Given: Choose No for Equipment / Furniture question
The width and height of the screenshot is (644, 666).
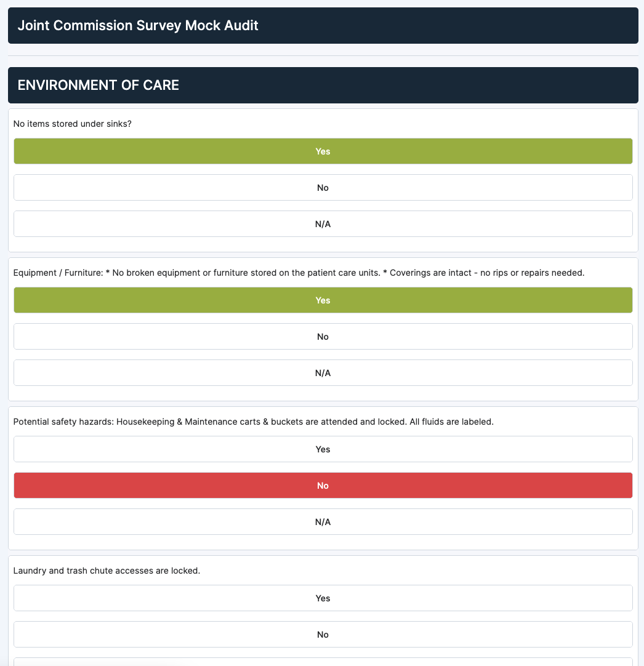Looking at the screenshot, I should (x=323, y=337).
